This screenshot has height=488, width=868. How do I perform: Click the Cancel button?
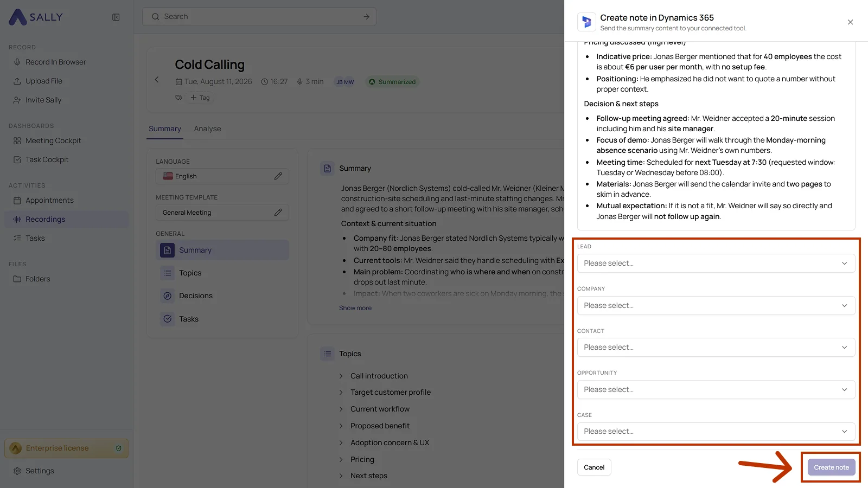(x=594, y=467)
